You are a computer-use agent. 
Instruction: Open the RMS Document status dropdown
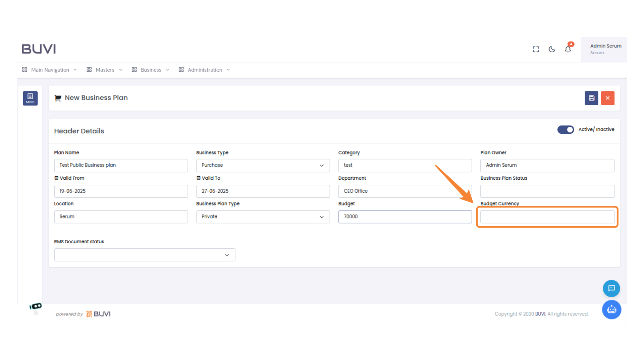click(x=145, y=255)
